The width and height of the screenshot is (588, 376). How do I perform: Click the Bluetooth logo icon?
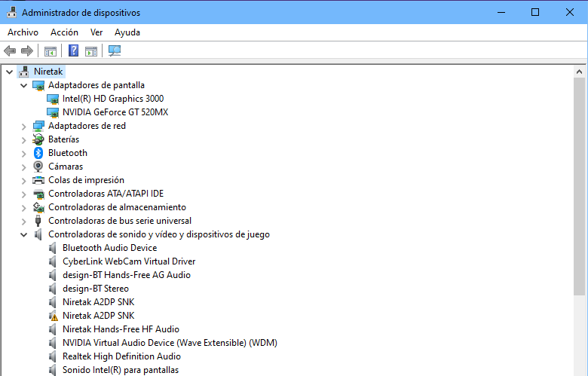(38, 153)
